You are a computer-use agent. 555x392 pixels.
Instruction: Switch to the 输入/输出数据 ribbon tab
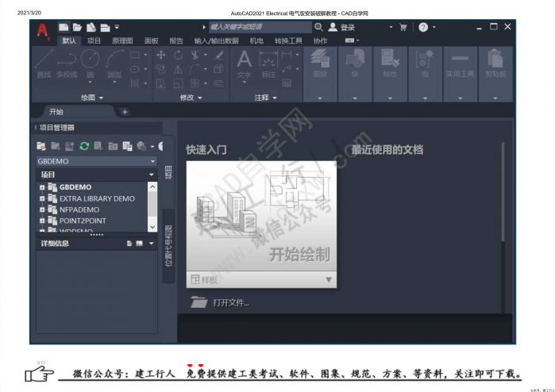[x=216, y=40]
